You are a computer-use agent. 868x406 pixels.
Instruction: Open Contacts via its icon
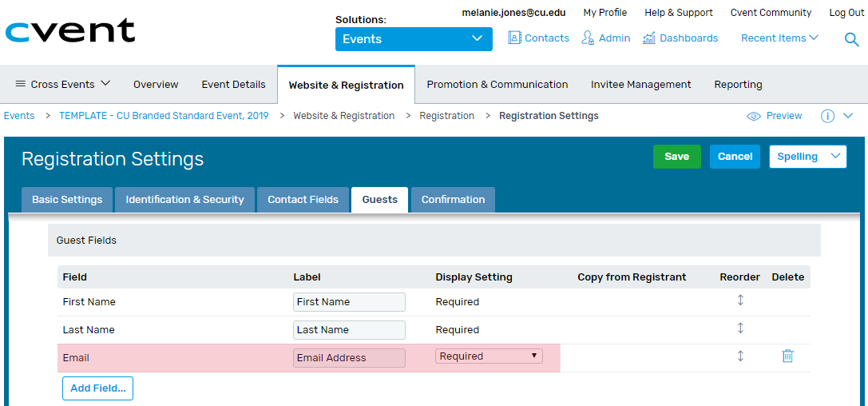(515, 38)
